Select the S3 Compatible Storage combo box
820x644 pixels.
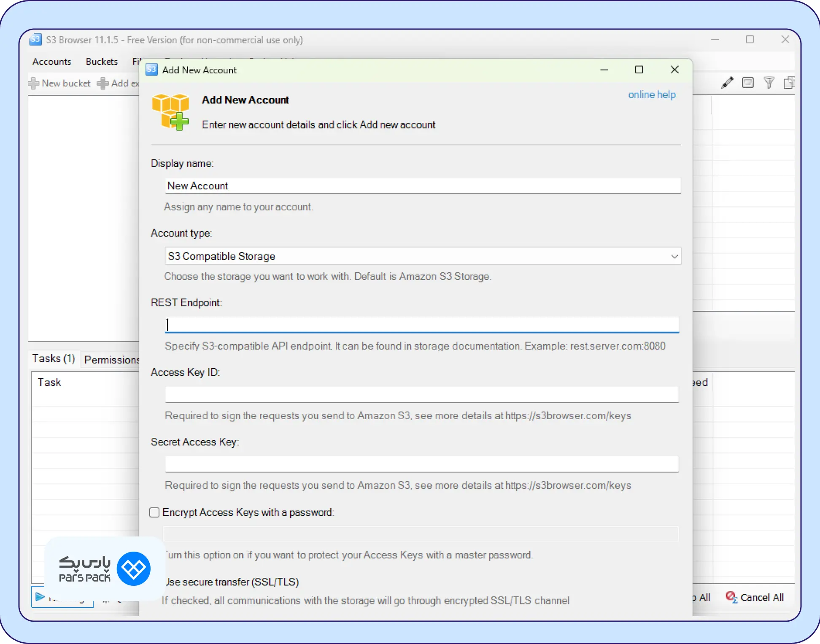[x=418, y=256]
